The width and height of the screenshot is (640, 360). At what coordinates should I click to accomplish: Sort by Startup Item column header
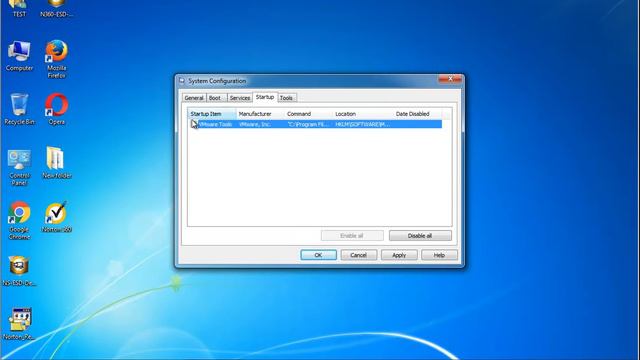tap(212, 114)
